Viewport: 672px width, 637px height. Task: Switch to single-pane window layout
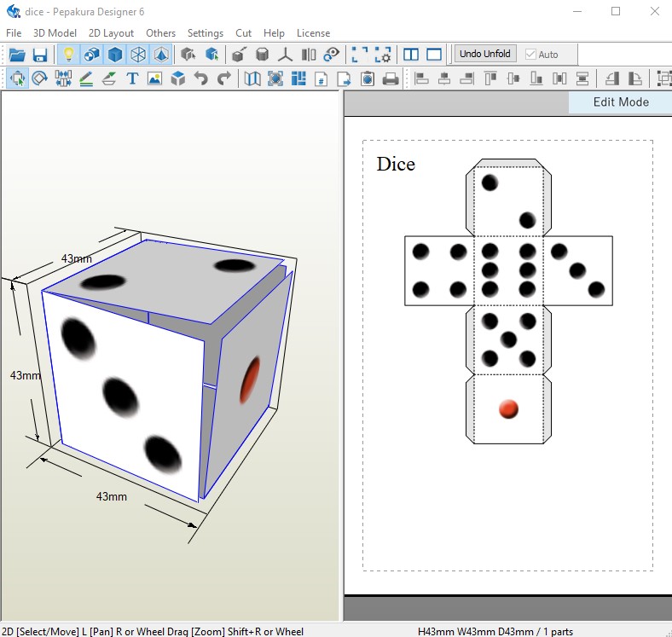pos(434,55)
